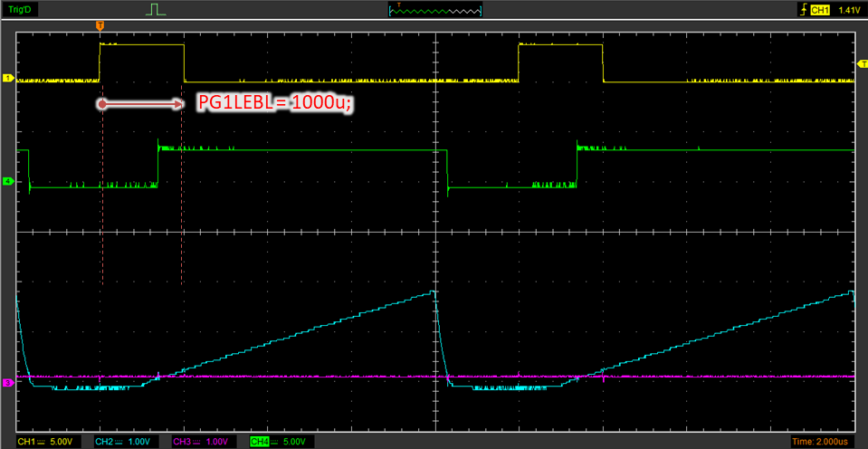Select the highlighted CH4 channel label
The height and width of the screenshot is (449, 868).
pos(259,441)
